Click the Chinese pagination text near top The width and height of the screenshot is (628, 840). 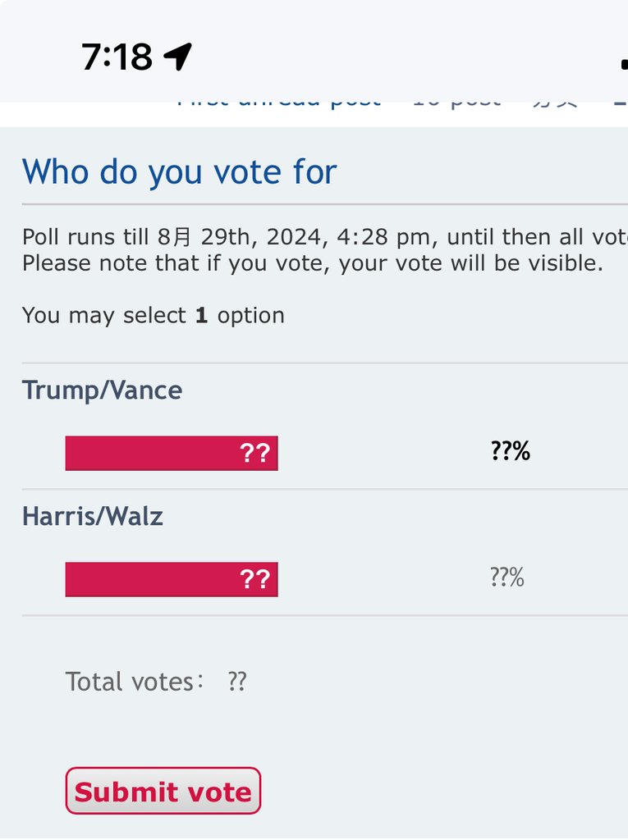click(x=556, y=102)
